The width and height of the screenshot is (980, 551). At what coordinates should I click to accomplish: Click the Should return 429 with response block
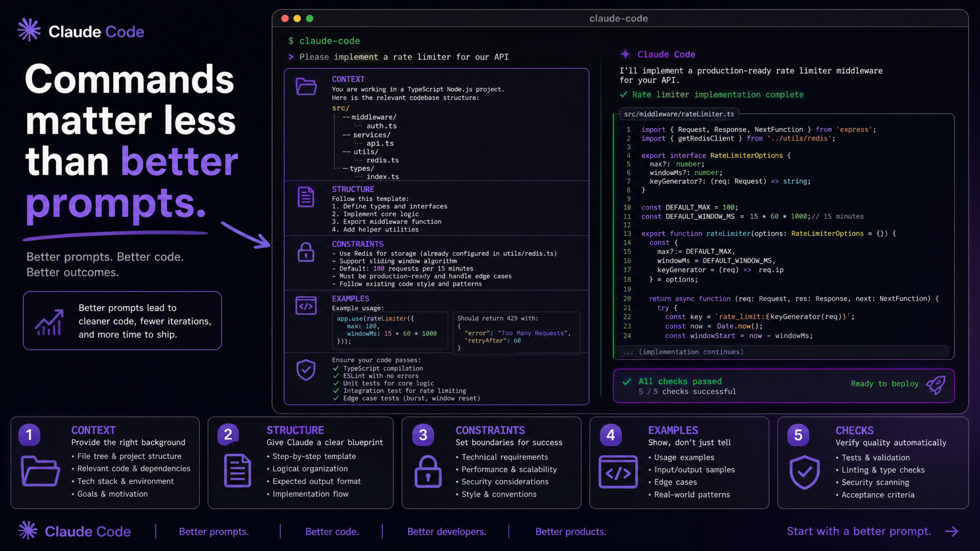(x=516, y=333)
